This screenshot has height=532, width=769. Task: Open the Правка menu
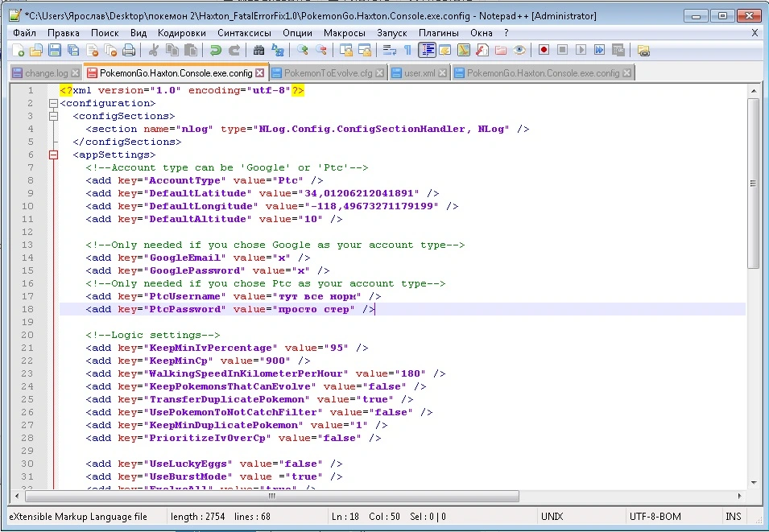[x=64, y=33]
